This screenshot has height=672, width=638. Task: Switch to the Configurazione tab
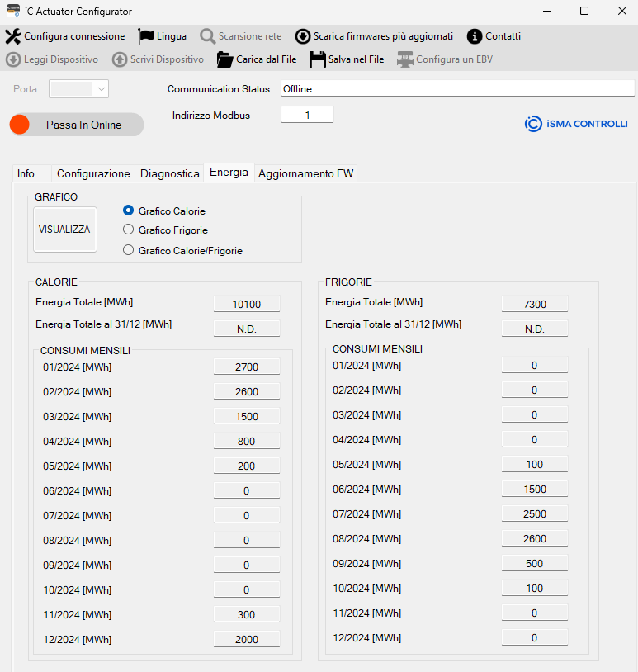coord(93,173)
